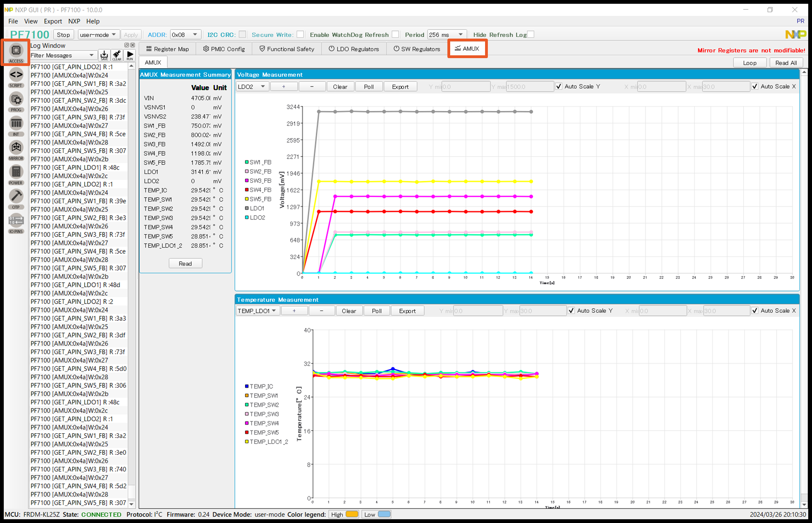This screenshot has height=523, width=812.
Task: Save the log with SAVE icon
Action: click(104, 55)
